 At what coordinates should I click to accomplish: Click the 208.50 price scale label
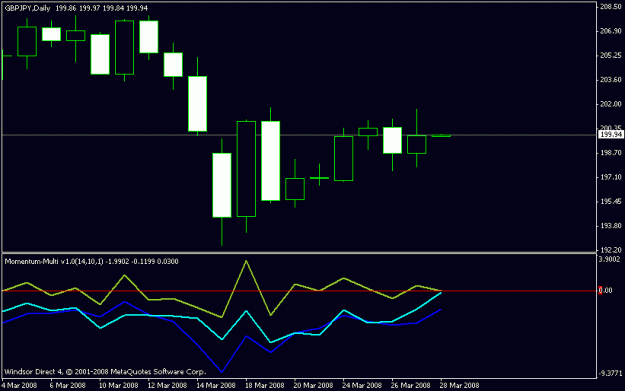(x=611, y=7)
